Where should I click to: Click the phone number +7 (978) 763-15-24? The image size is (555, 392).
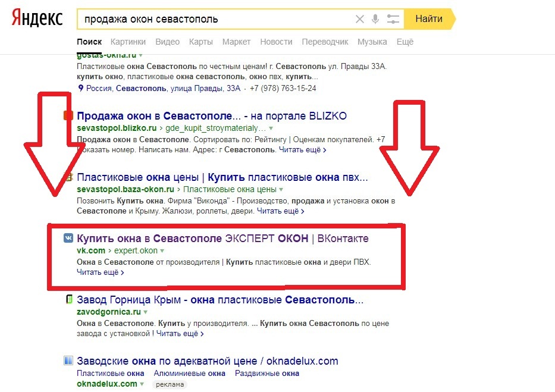[283, 88]
